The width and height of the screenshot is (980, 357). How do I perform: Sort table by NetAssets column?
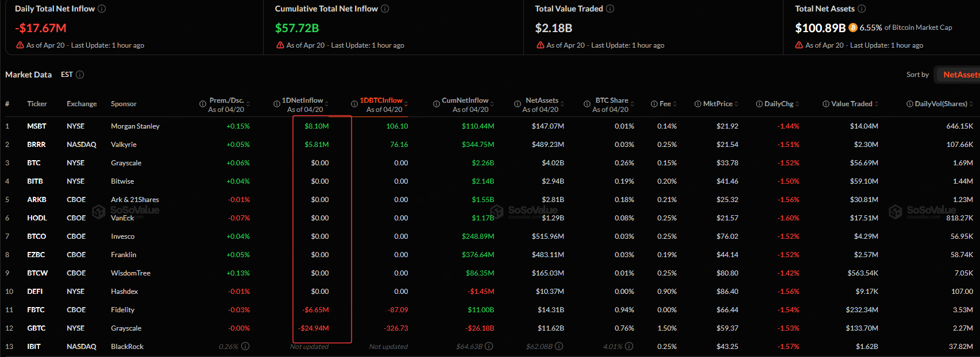pyautogui.click(x=562, y=104)
